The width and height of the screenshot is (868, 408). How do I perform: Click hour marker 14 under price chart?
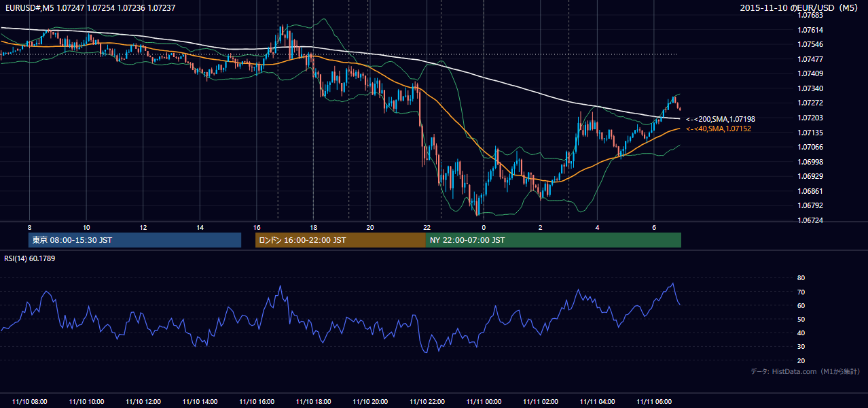[x=200, y=227]
